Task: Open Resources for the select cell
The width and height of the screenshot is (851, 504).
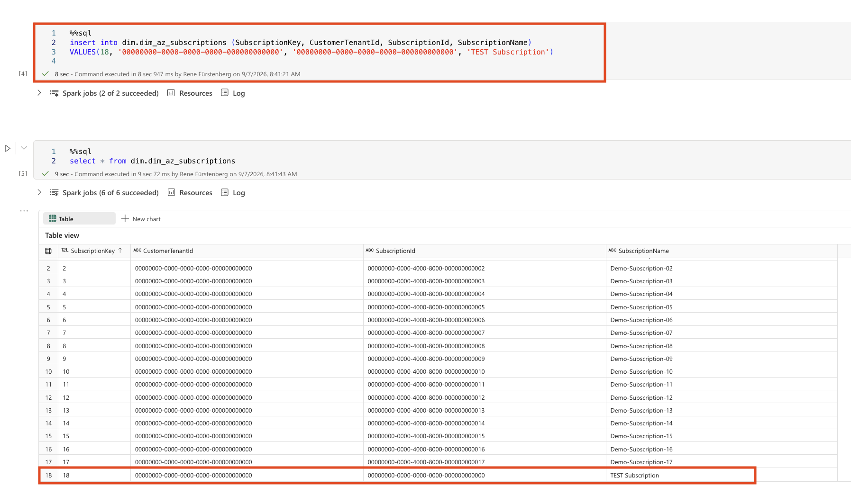Action: [x=190, y=192]
